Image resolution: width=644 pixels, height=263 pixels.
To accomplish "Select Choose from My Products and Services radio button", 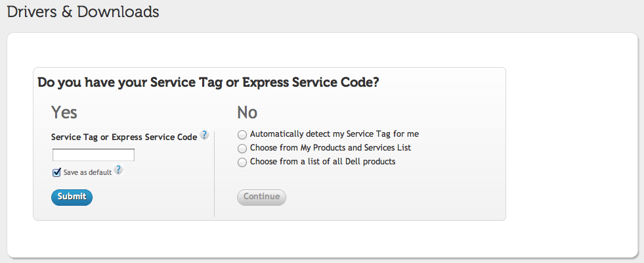I will [242, 148].
